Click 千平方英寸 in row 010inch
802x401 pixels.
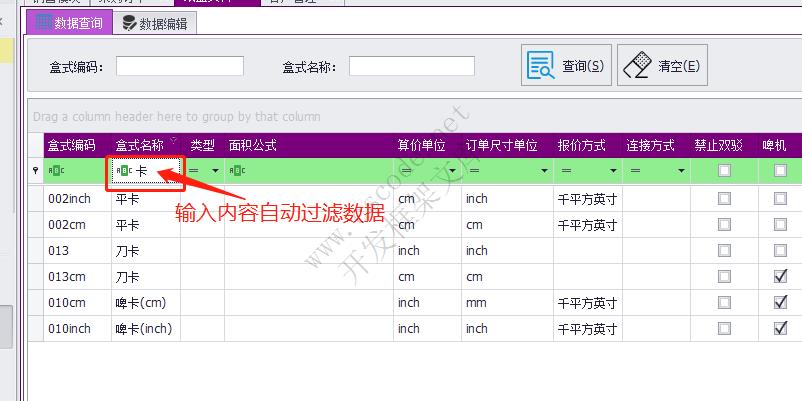587,329
